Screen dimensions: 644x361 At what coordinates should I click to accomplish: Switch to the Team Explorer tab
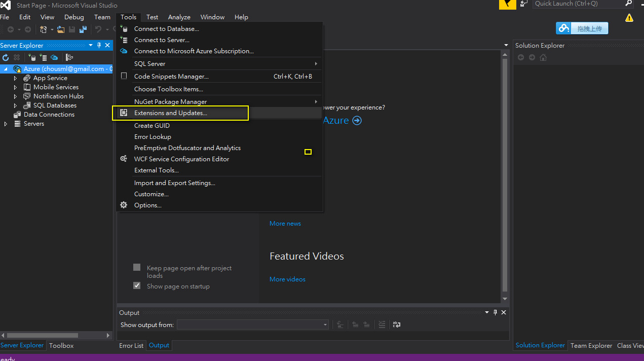click(591, 345)
